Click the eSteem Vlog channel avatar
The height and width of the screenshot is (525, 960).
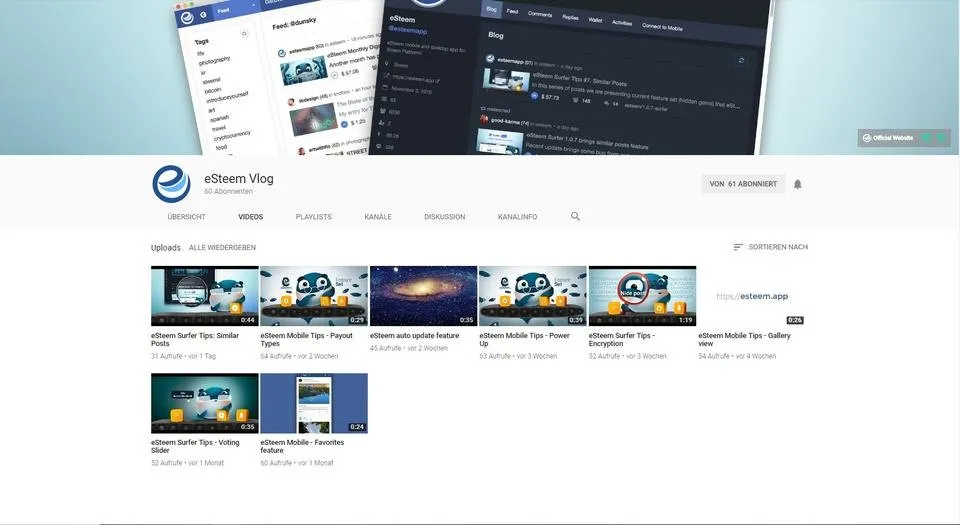point(171,184)
